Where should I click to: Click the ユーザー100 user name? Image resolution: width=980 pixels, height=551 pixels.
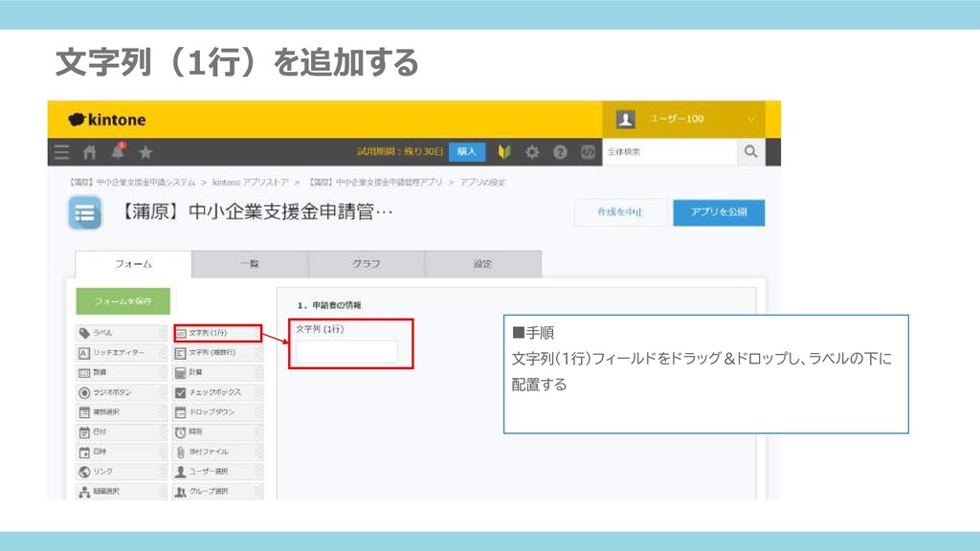tap(676, 119)
